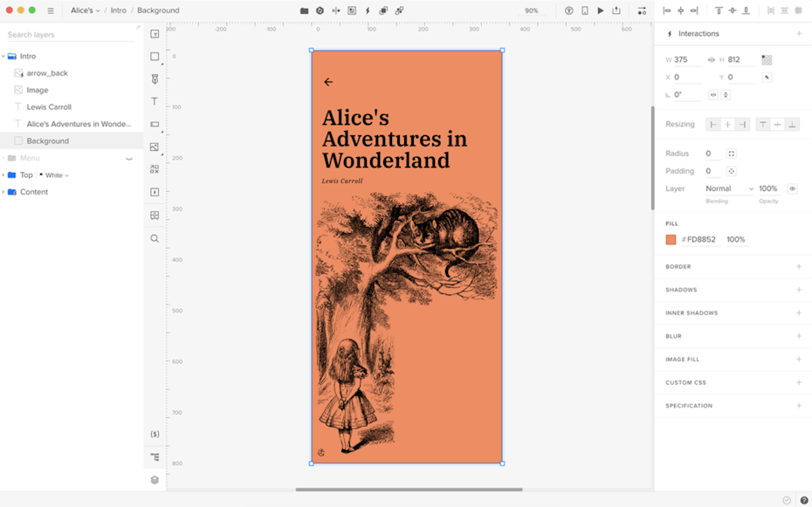Select the Pen drawing tool
This screenshot has height=507, width=812.
155,79
